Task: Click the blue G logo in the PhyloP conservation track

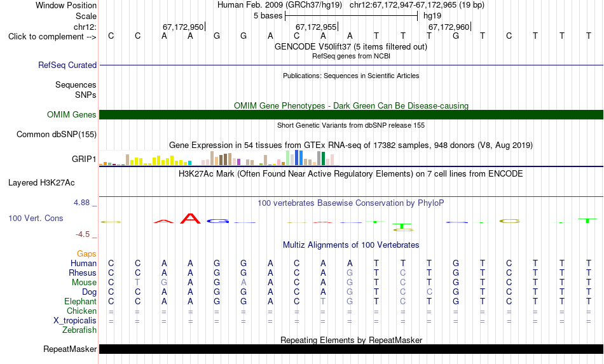Action: pyautogui.click(x=217, y=221)
